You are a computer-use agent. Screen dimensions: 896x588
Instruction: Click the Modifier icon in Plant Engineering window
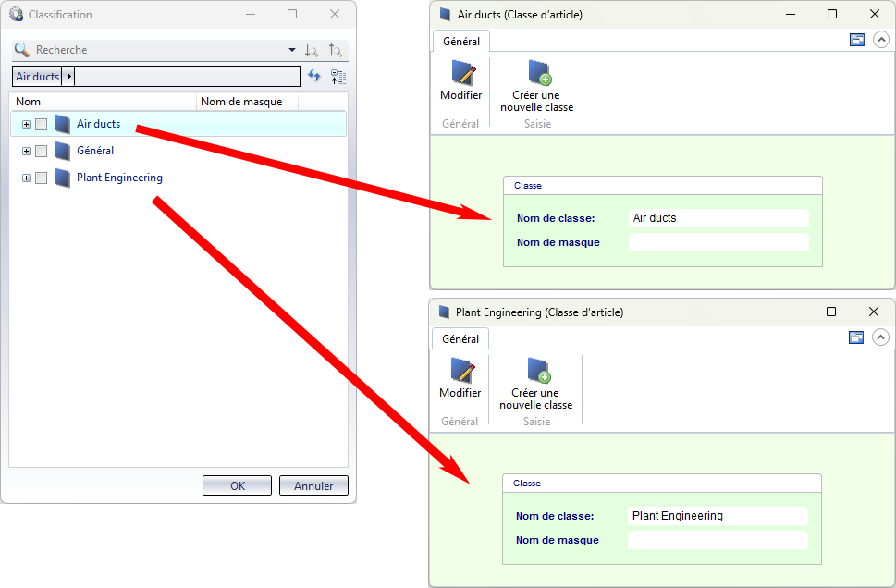[x=462, y=371]
